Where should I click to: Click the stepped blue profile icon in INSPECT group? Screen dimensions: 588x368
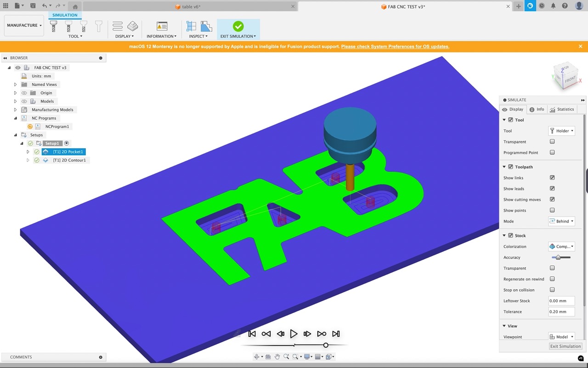[206, 26]
